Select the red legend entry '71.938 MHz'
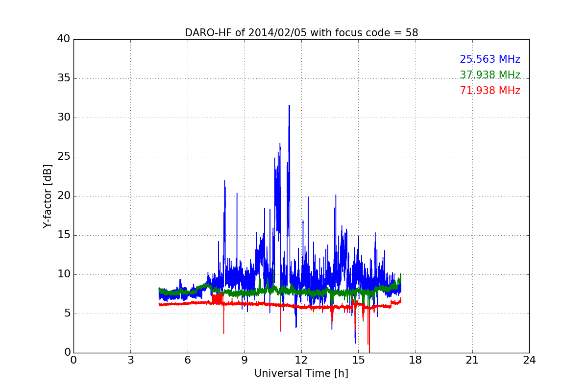 tap(490, 91)
